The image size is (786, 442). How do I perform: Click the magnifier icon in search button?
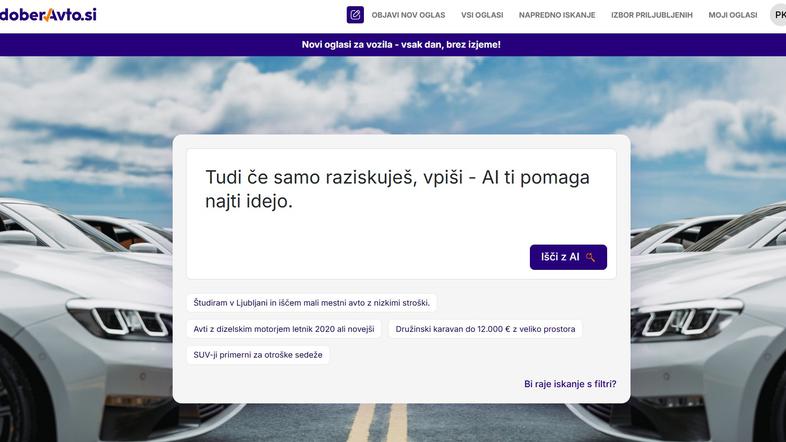pyautogui.click(x=591, y=257)
